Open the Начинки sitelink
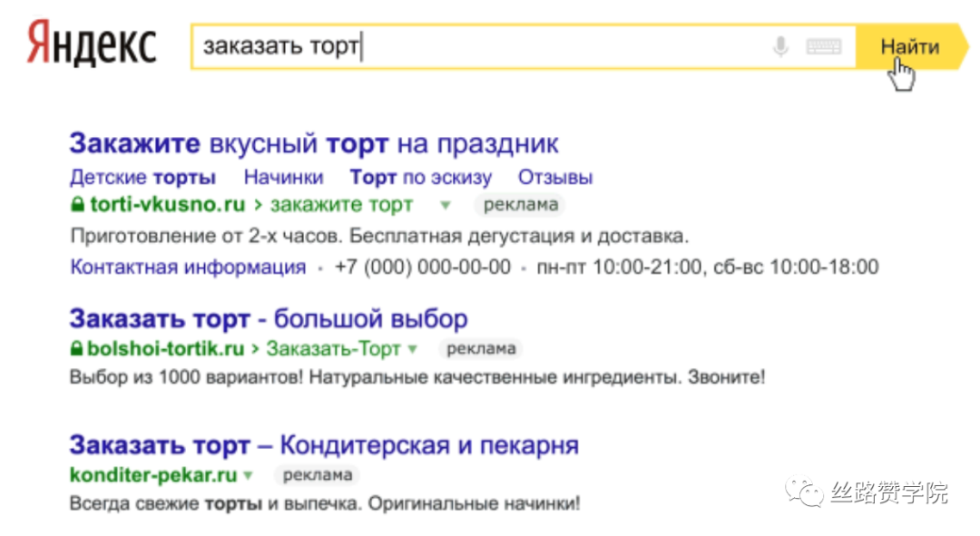 284,178
